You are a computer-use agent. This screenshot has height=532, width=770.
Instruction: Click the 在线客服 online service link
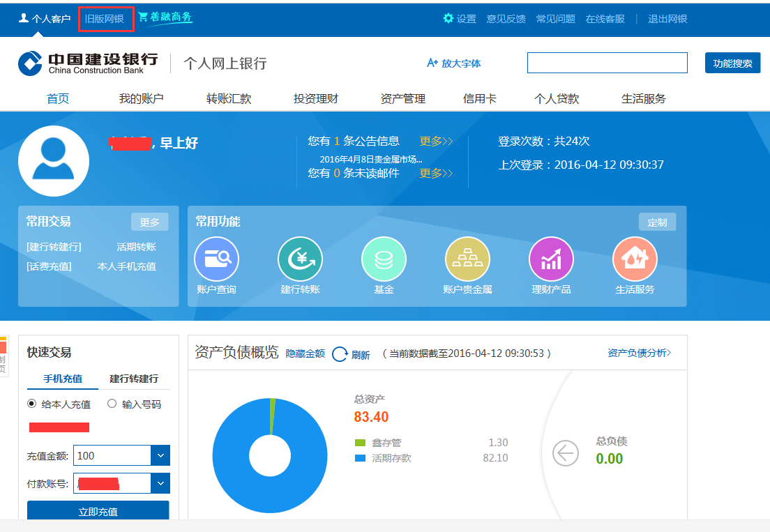pyautogui.click(x=605, y=19)
